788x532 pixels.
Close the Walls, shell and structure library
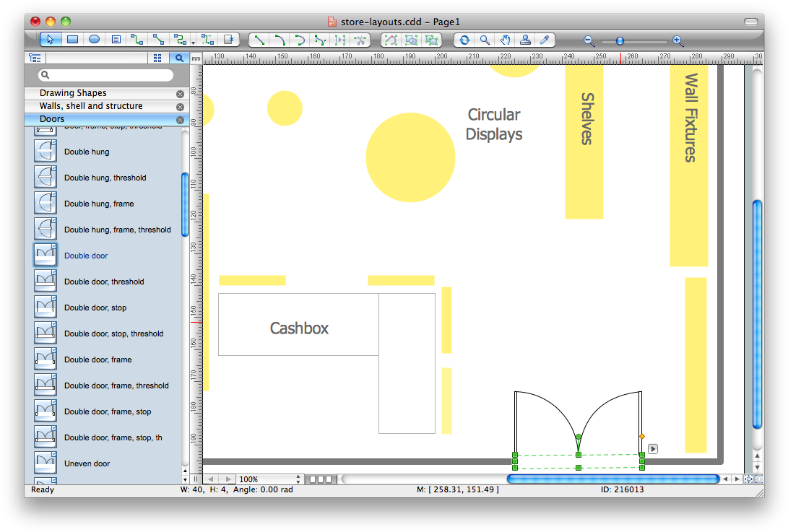[x=180, y=107]
